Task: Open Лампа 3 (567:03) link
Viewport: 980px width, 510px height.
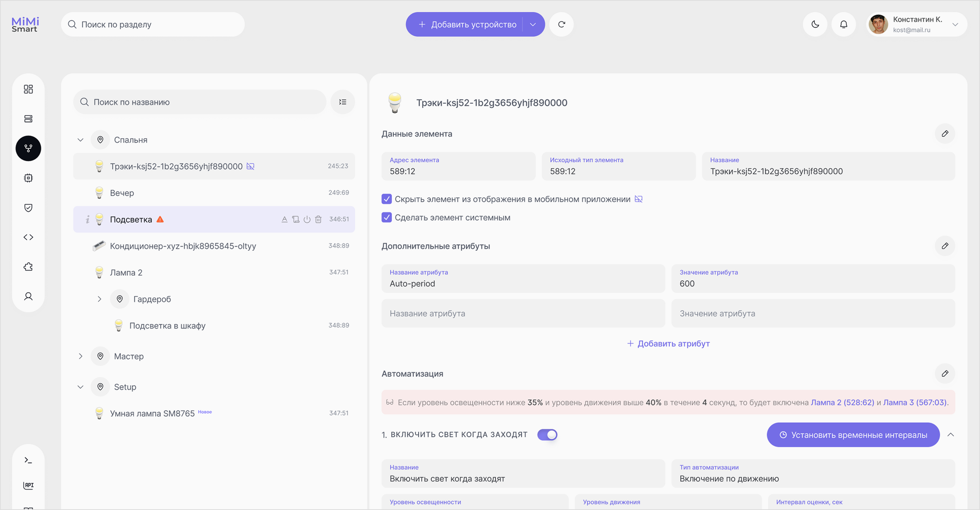Action: pos(915,402)
